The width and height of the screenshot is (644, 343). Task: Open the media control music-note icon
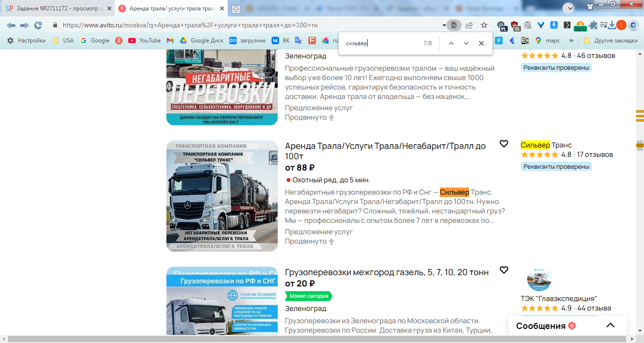[x=603, y=25]
